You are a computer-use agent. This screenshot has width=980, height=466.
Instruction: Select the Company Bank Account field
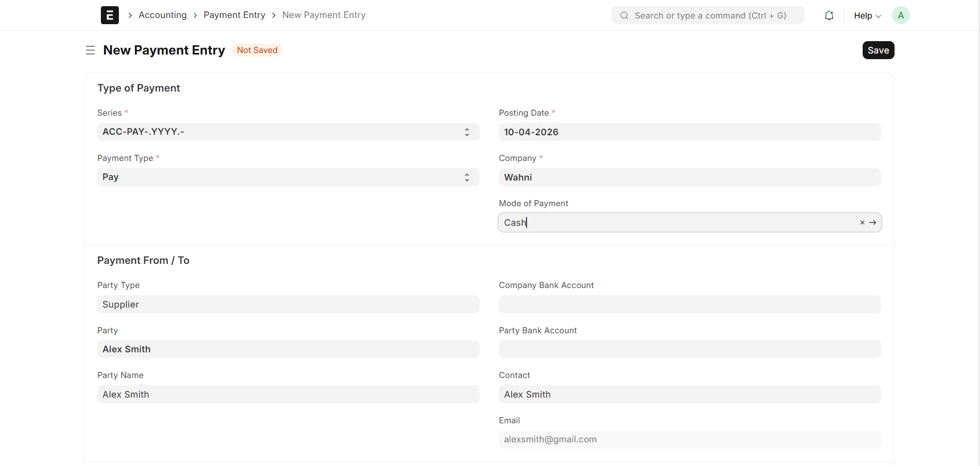(690, 304)
